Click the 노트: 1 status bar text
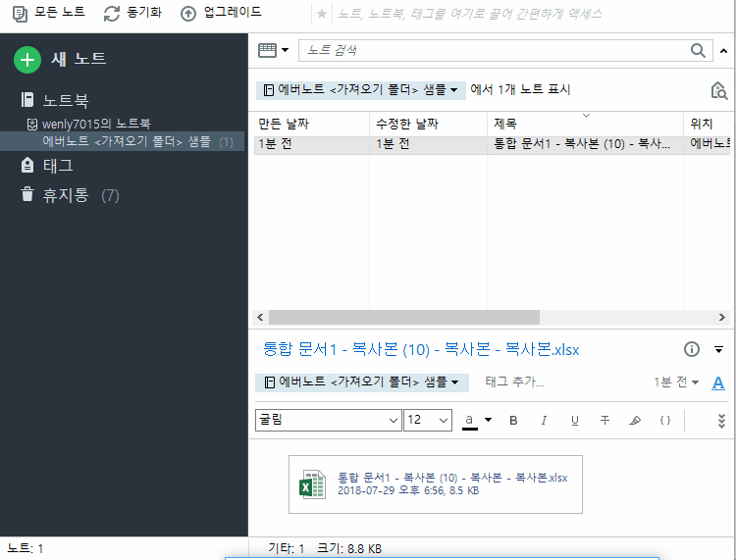The height and width of the screenshot is (560, 736). pyautogui.click(x=25, y=548)
